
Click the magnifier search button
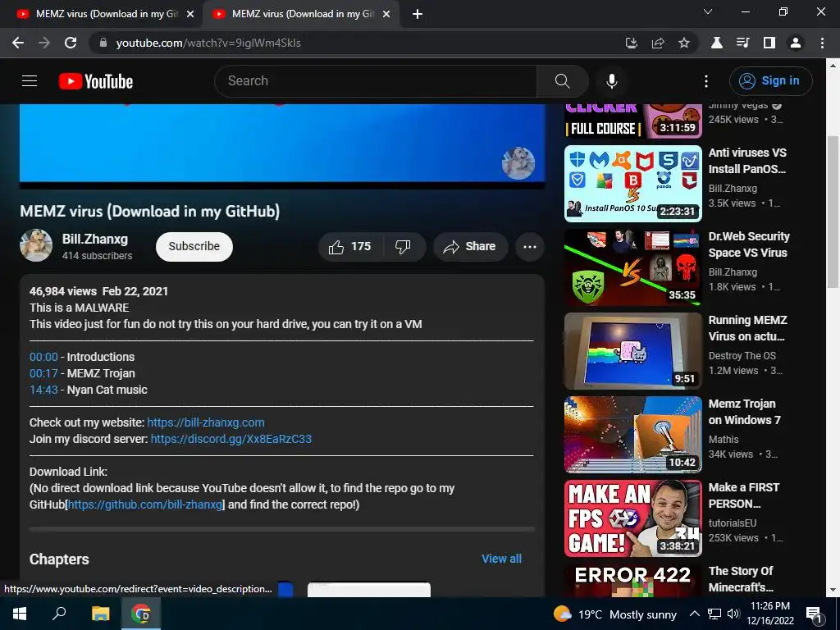tap(562, 81)
